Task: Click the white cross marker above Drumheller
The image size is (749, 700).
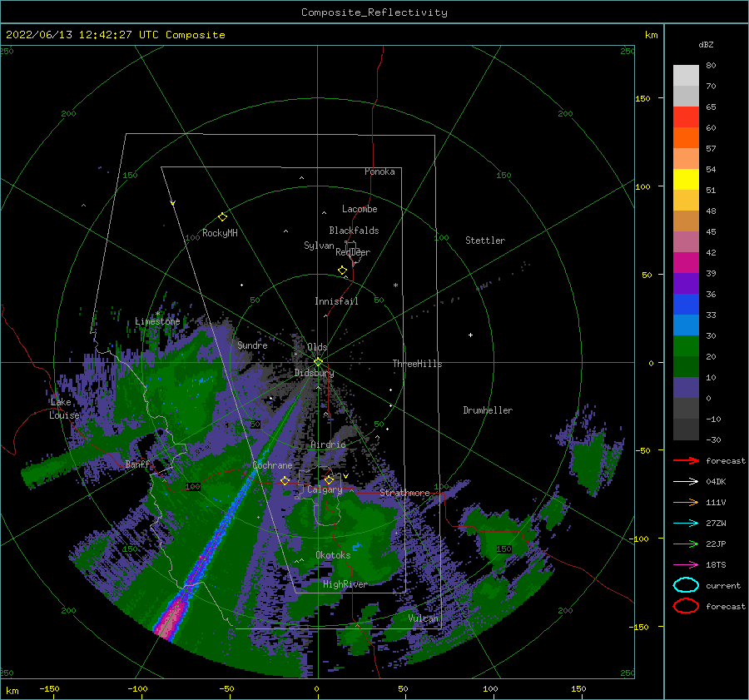Action: click(x=470, y=335)
